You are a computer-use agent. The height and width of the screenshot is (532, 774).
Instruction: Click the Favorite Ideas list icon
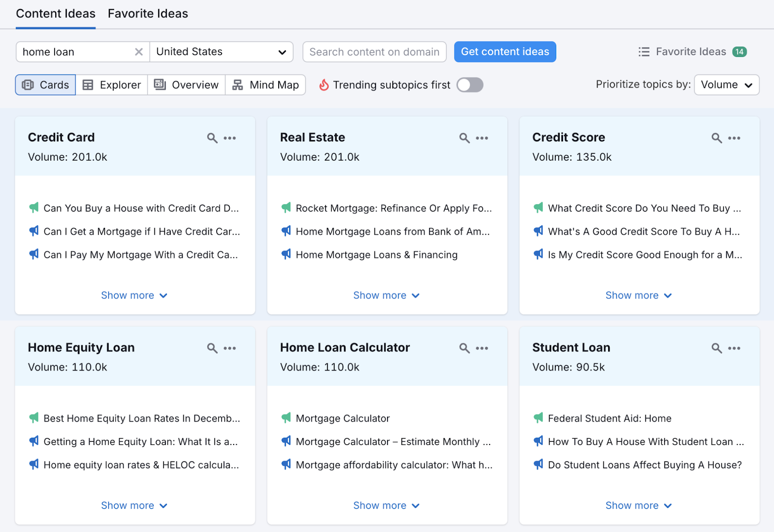click(644, 52)
